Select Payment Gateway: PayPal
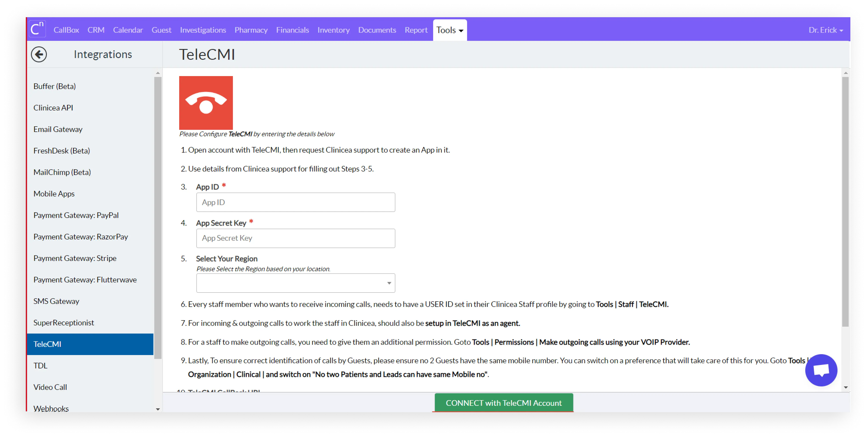 point(90,216)
